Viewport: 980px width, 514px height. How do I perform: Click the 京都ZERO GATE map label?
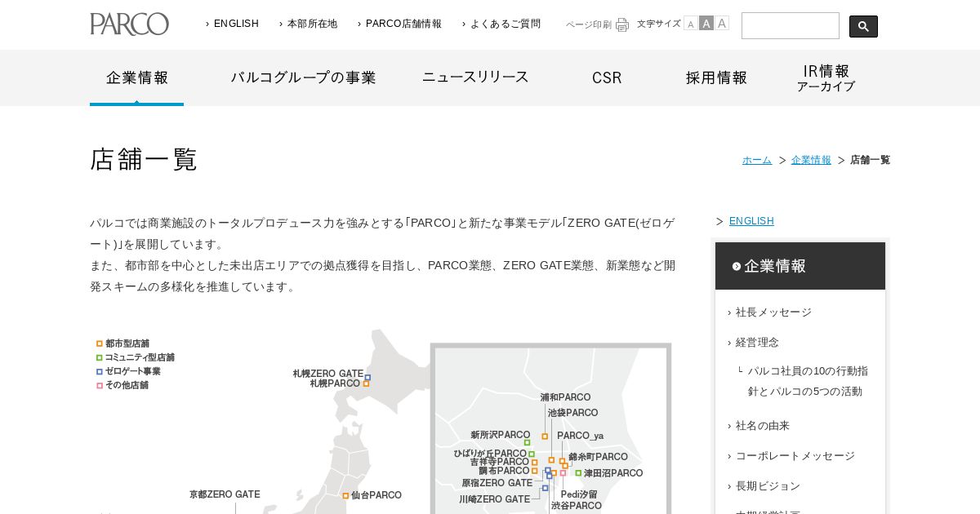tap(225, 495)
